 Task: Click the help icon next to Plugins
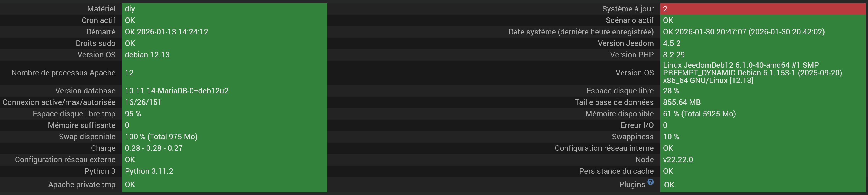tap(650, 182)
